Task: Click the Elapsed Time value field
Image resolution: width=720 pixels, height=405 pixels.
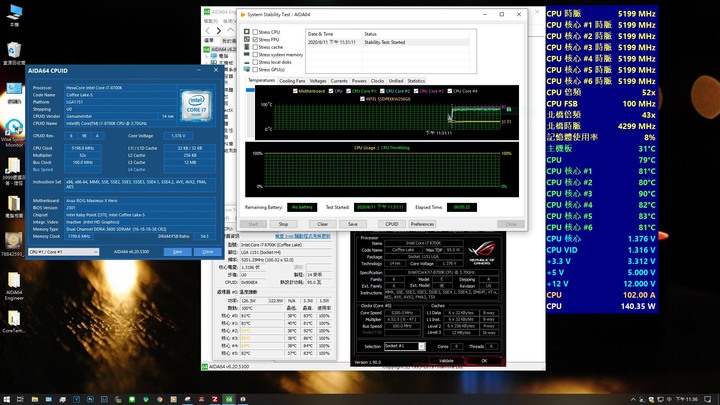Action: tap(461, 207)
